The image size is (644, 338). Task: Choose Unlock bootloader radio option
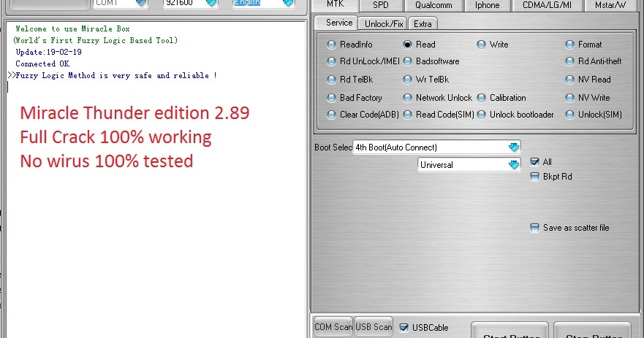tap(482, 115)
